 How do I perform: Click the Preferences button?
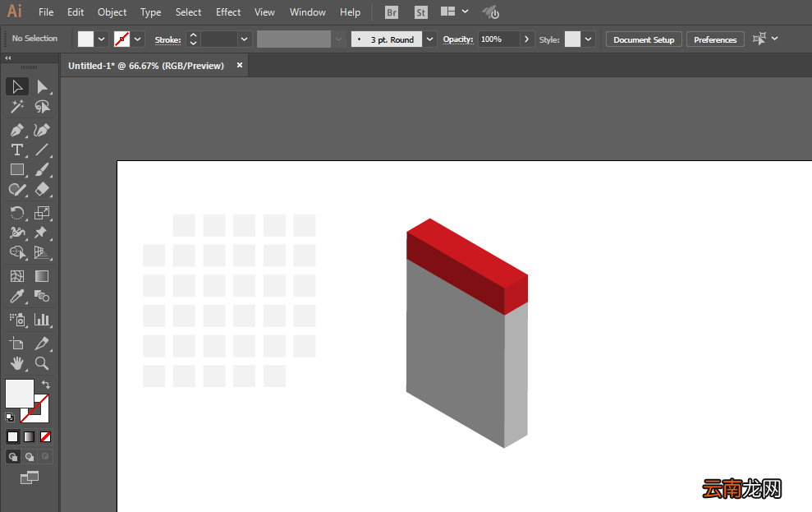click(x=715, y=39)
